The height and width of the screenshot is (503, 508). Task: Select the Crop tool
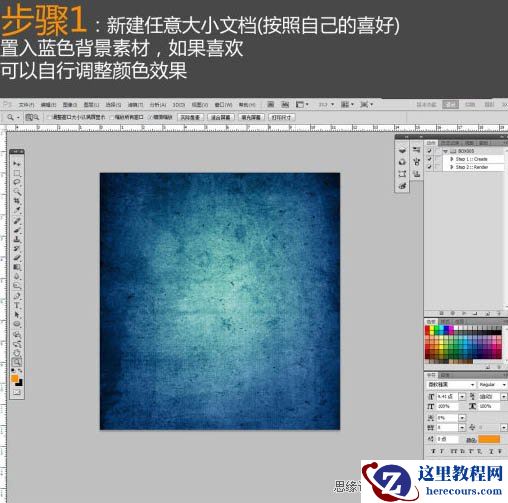point(17,201)
